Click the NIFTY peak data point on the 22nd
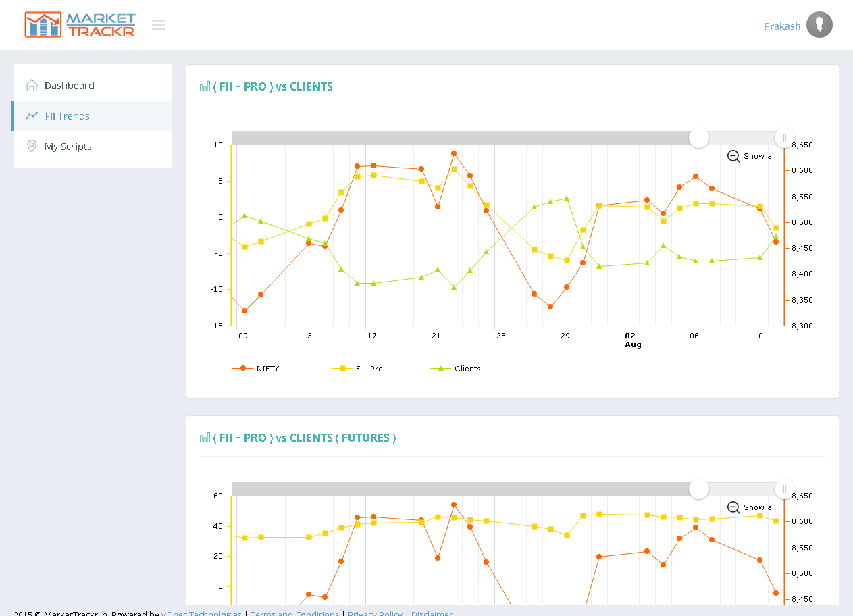Viewport: 853px width, 616px height. [454, 153]
